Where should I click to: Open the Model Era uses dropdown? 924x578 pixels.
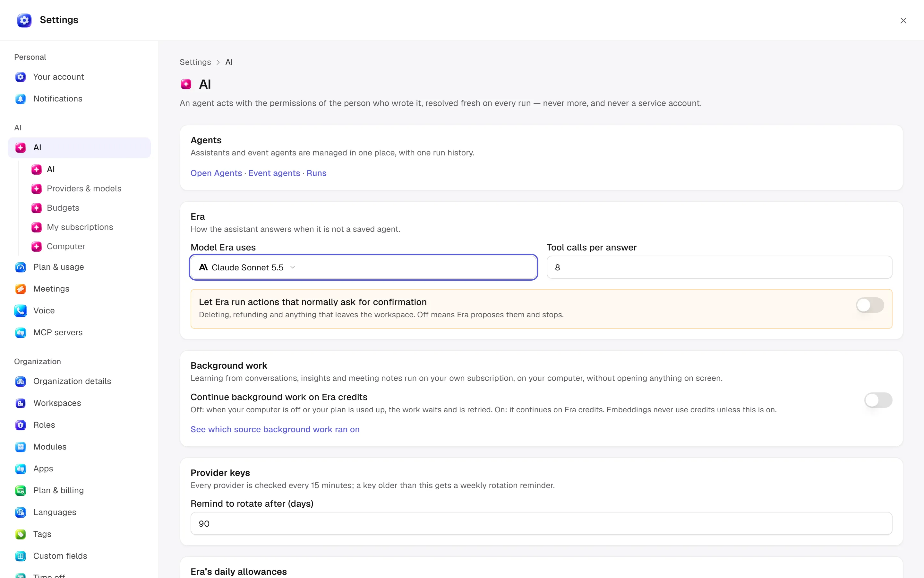pyautogui.click(x=364, y=267)
